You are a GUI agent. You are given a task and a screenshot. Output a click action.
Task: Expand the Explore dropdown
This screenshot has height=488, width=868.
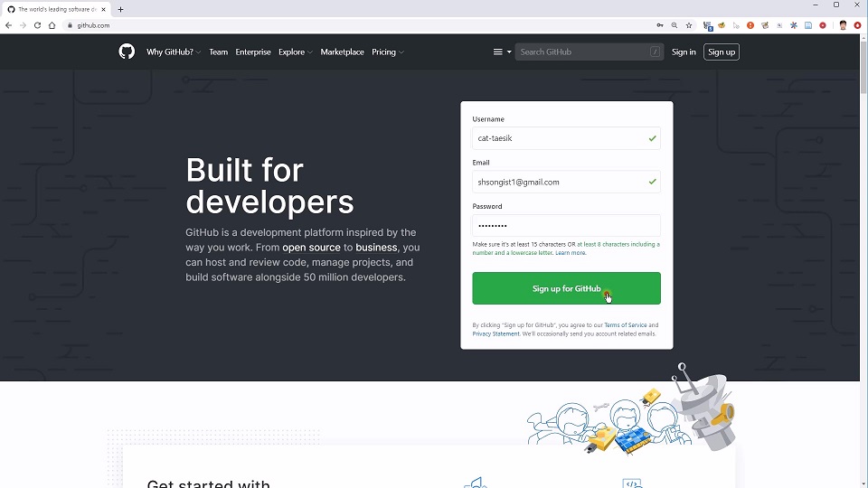coord(295,52)
